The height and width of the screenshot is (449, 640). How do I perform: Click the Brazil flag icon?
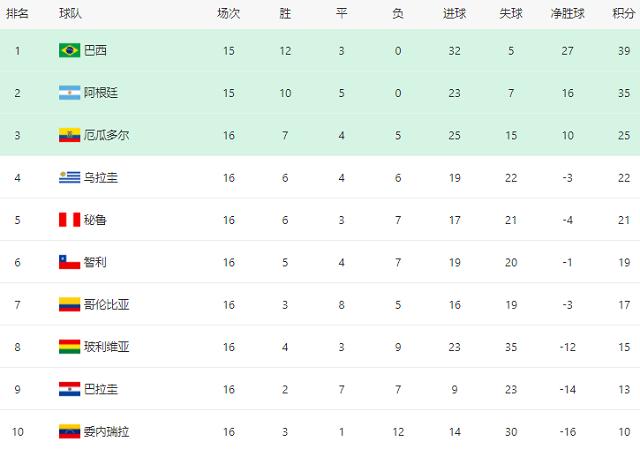(x=69, y=51)
